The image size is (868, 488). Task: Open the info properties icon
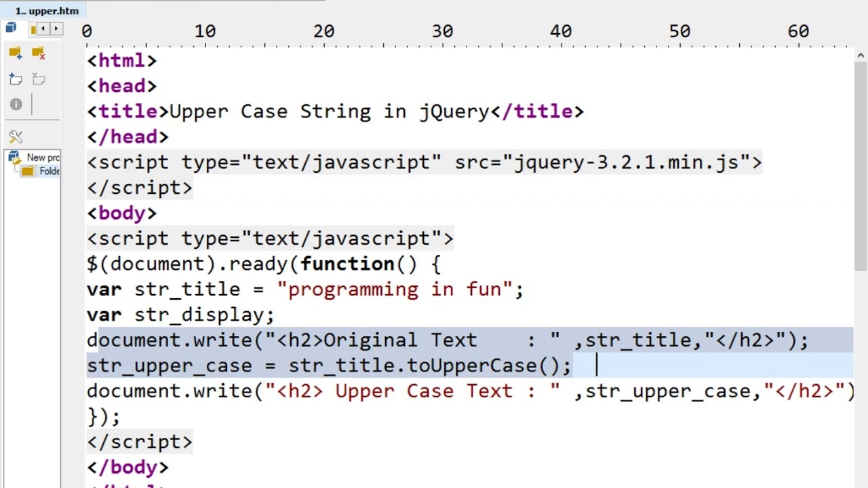click(16, 104)
